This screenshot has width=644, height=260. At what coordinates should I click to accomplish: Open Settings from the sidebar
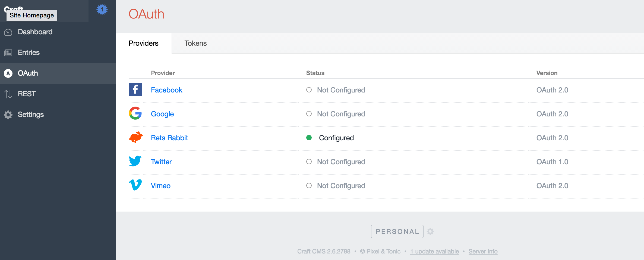(x=58, y=115)
